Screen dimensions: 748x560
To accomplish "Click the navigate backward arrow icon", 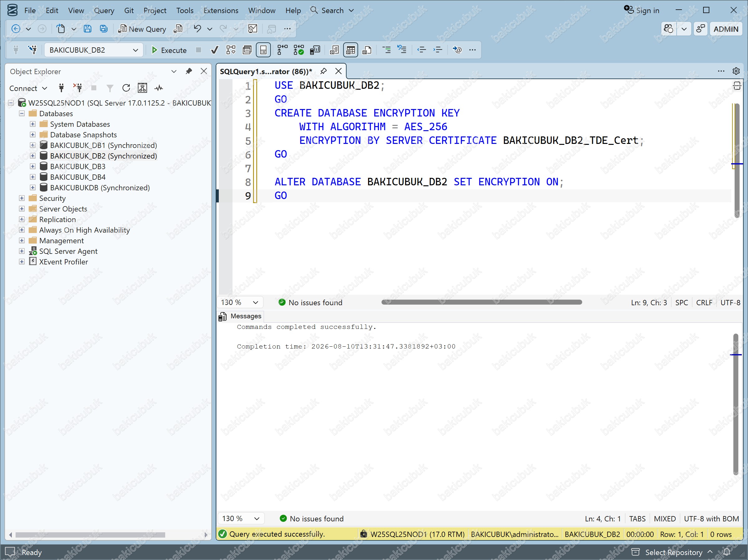I will pos(16,29).
